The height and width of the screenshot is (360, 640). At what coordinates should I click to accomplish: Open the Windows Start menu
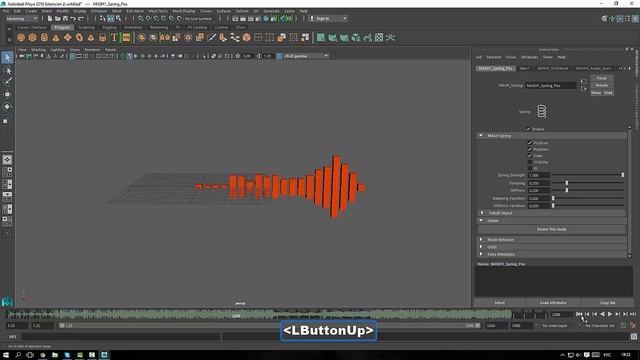click(6, 355)
